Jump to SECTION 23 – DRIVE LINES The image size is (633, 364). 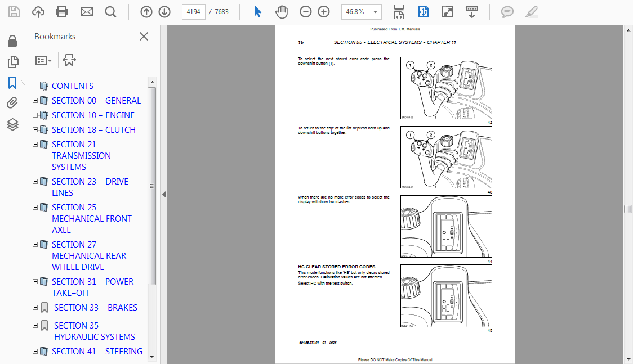click(x=90, y=187)
